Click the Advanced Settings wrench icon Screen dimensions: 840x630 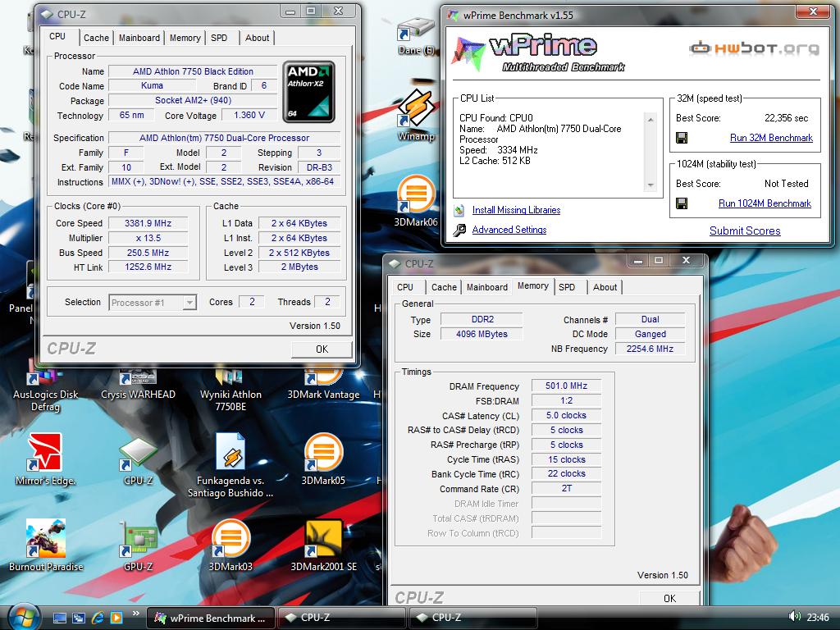point(459,230)
